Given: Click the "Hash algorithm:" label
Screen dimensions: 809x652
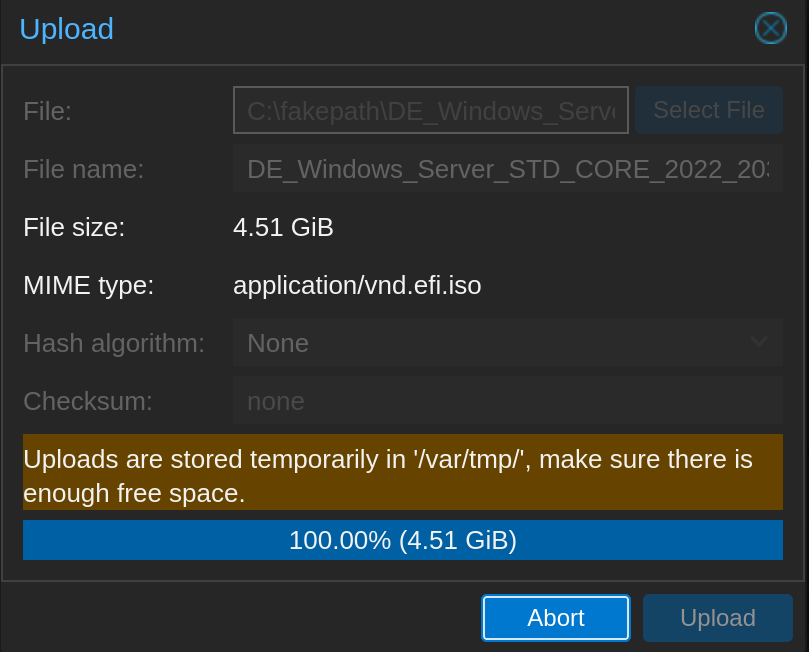Looking at the screenshot, I should tap(114, 343).
